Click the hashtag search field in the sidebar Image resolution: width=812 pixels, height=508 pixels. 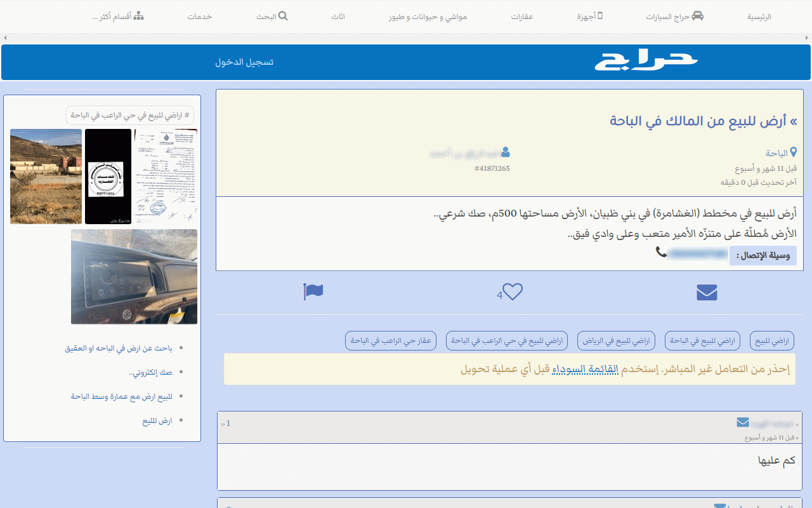133,115
